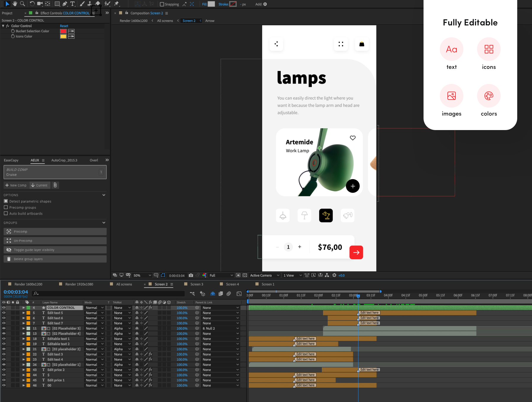Screen dimensions: 532x402
Task: Select the Zoom magnifier tool
Action: tap(22, 4)
